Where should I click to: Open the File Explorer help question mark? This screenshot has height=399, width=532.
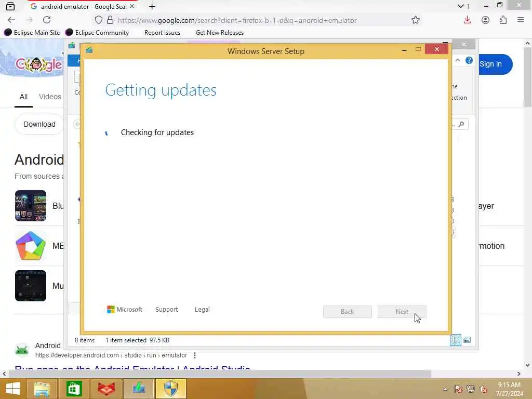[x=469, y=60]
